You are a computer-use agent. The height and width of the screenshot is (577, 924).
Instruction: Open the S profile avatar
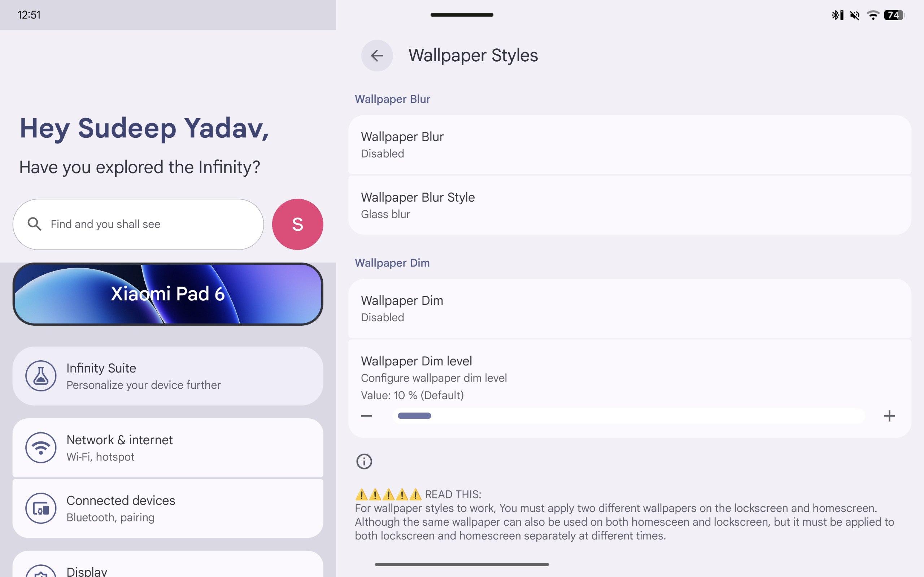[297, 224]
